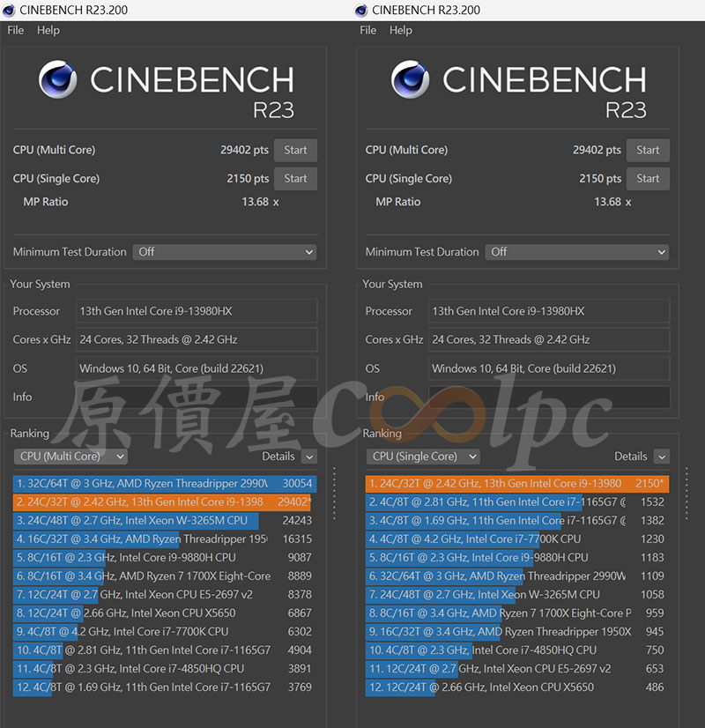This screenshot has width=705, height=728.
Task: Select Core i7-7700K row scoring 1230
Action: click(517, 539)
